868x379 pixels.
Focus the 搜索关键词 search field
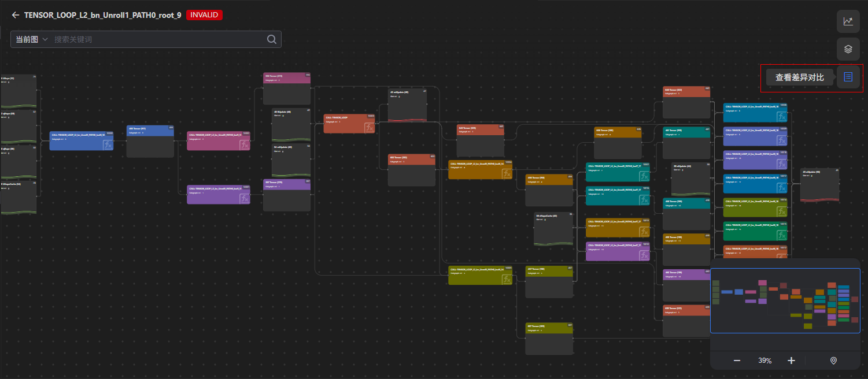point(156,39)
